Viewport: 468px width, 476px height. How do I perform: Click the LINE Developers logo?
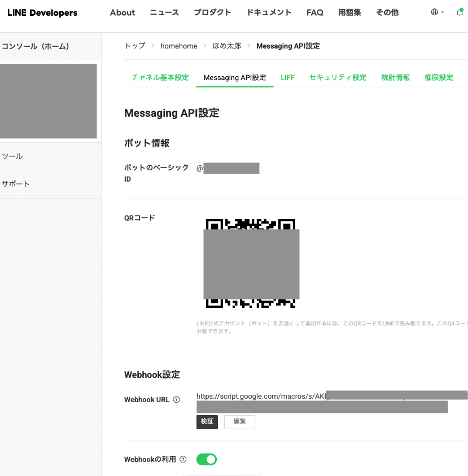42,13
